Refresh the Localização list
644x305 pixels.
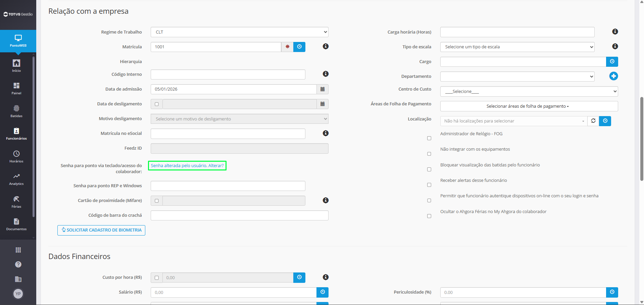593,121
